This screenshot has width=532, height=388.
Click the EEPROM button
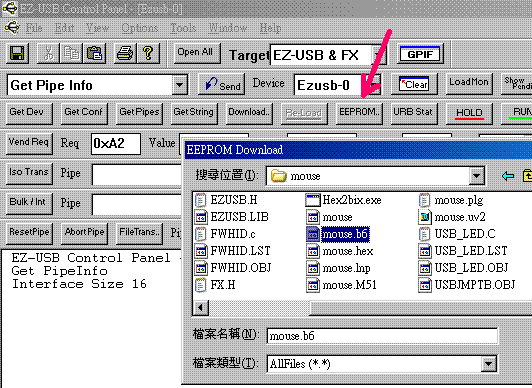359,112
